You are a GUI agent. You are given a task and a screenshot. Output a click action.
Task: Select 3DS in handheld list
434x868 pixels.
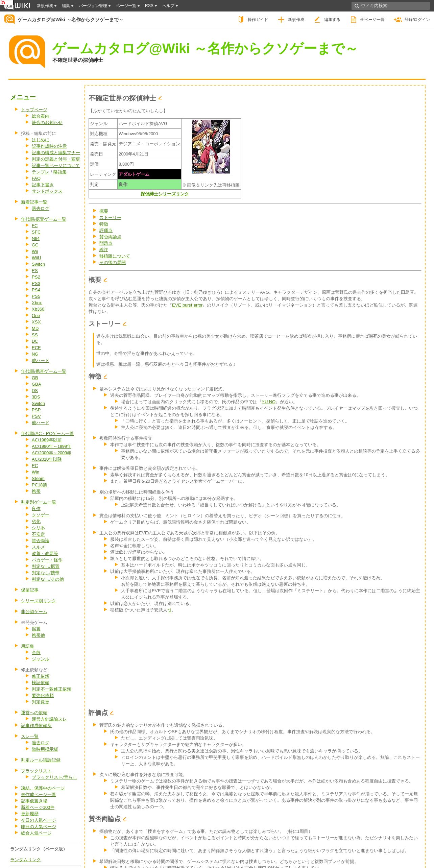pyautogui.click(x=36, y=397)
